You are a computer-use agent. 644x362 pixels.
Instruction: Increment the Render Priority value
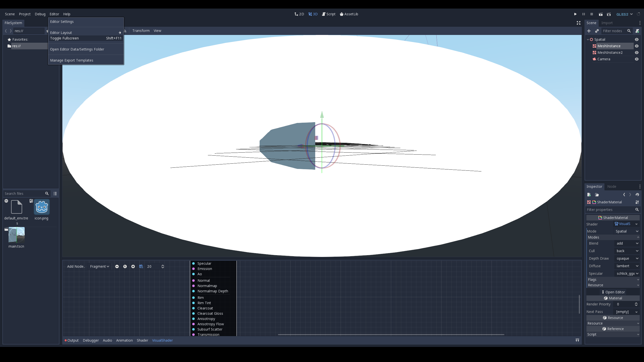636,303
